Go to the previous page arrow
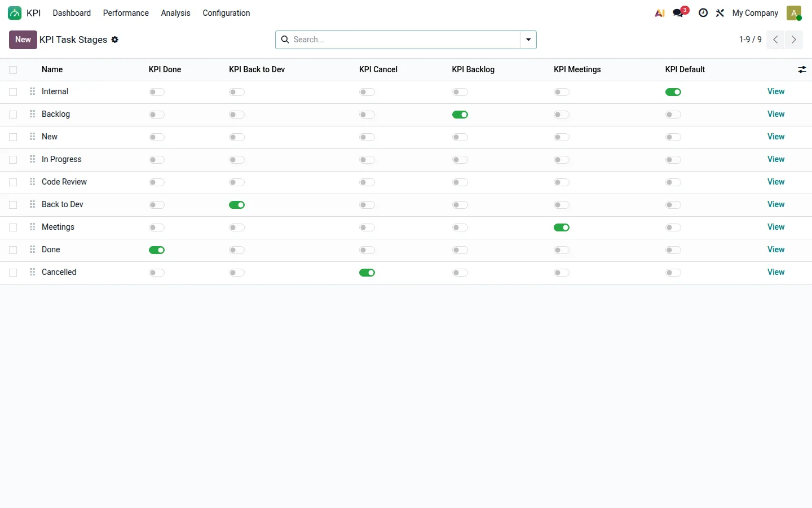 click(x=775, y=40)
